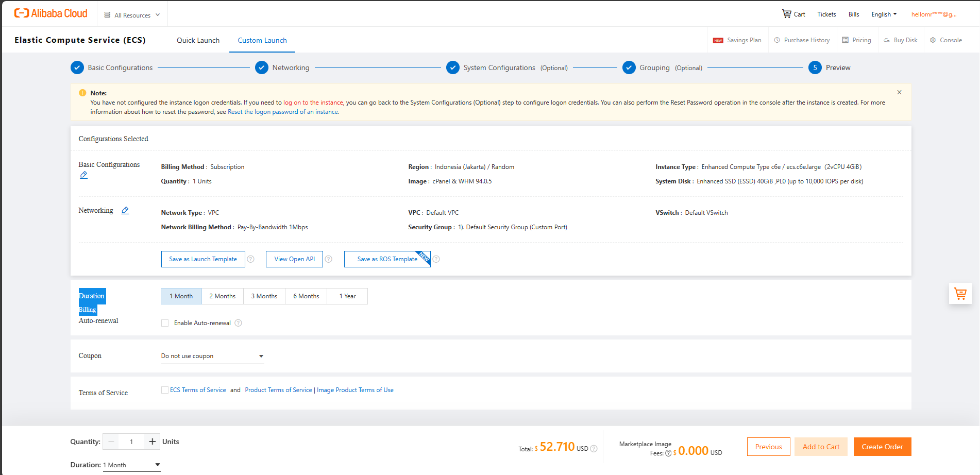Image resolution: width=980 pixels, height=475 pixels.
Task: Show help for View Open API
Action: click(x=328, y=259)
